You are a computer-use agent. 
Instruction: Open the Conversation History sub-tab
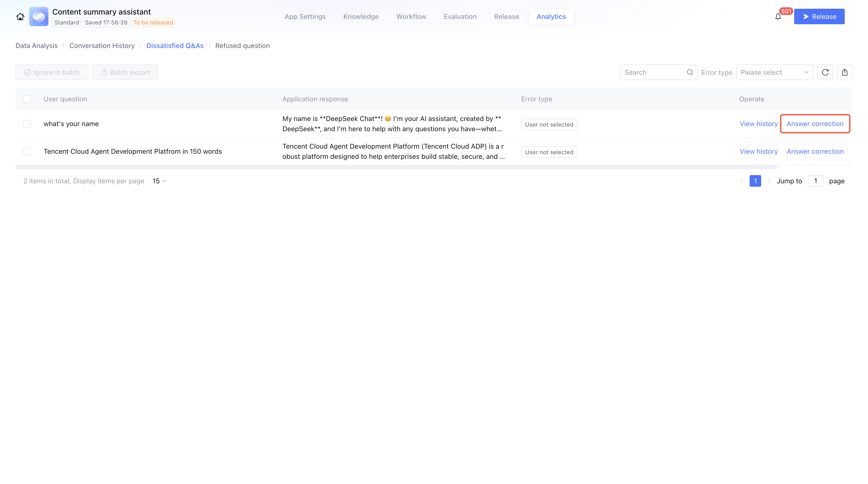(x=102, y=46)
